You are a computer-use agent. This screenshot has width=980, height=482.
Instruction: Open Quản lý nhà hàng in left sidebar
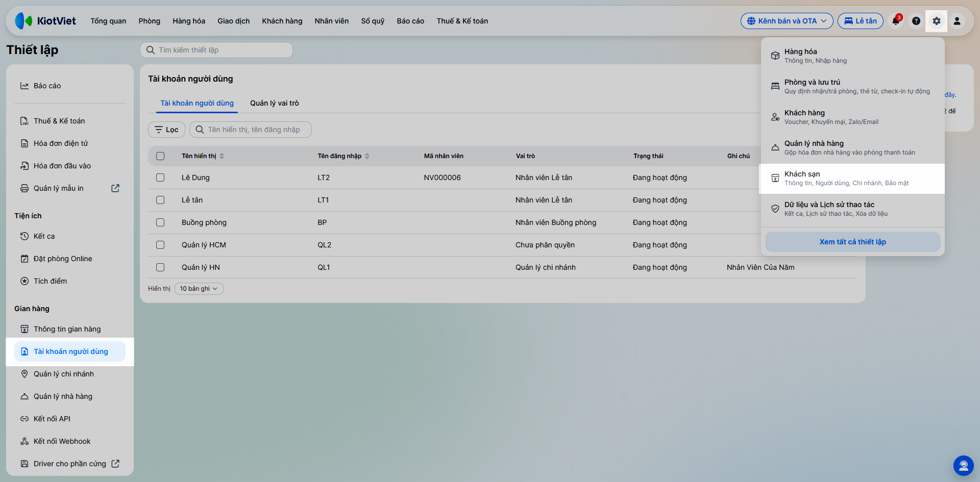[x=70, y=396]
